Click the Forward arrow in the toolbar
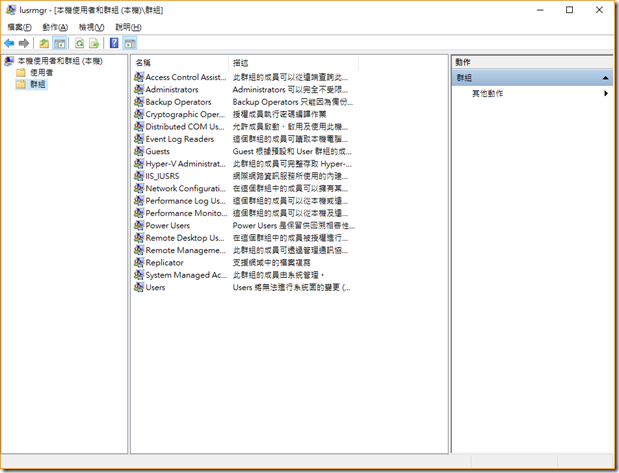The width and height of the screenshot is (619, 473). click(x=24, y=43)
